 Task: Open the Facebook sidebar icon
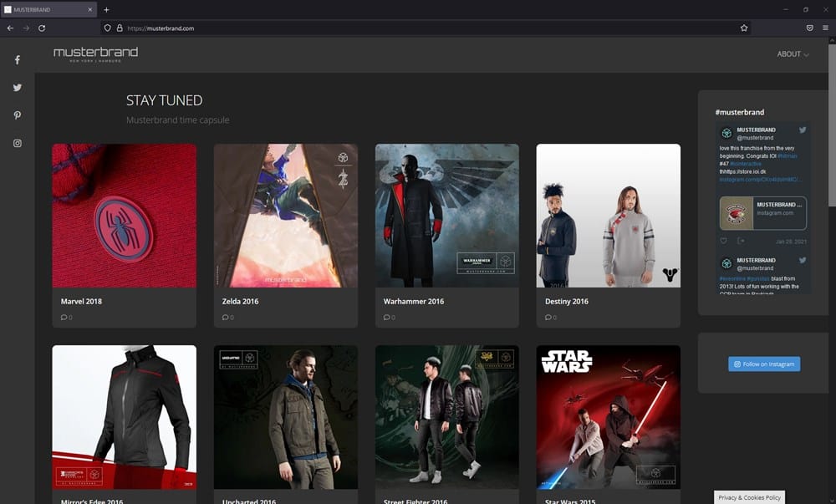(17, 59)
